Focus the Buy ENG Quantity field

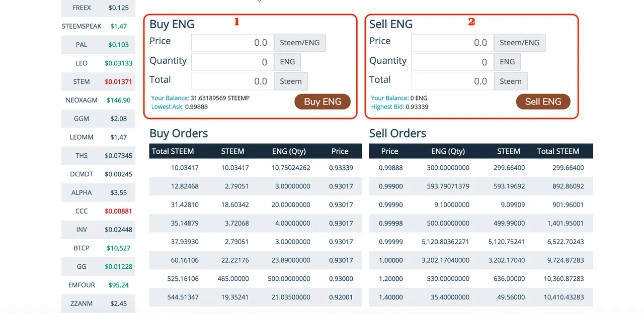[232, 62]
